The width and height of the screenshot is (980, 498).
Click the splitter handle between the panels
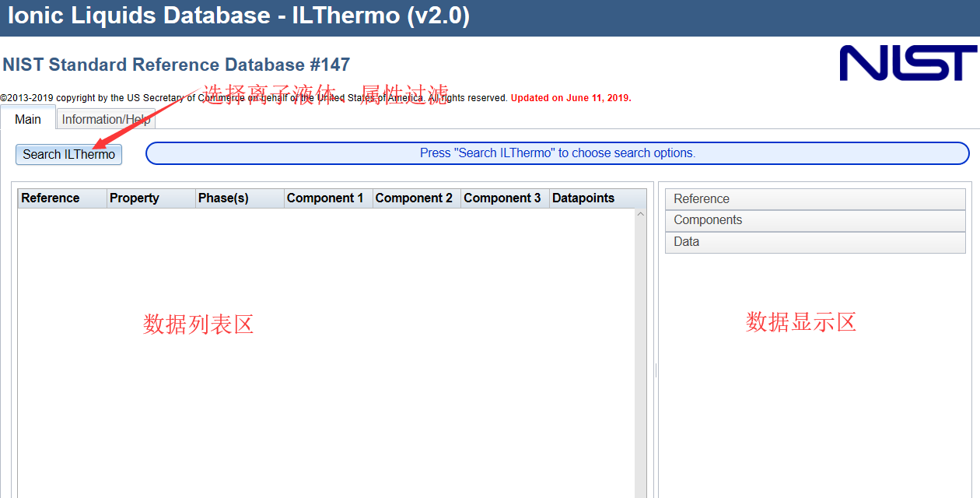(656, 370)
